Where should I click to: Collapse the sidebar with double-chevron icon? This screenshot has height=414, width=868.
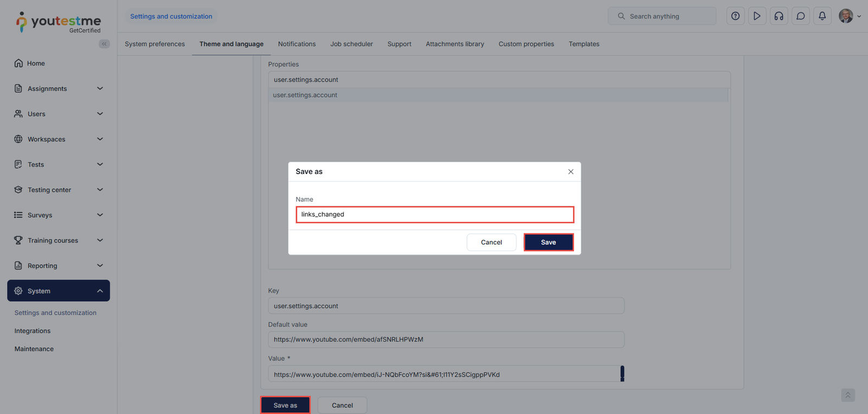[x=104, y=44]
